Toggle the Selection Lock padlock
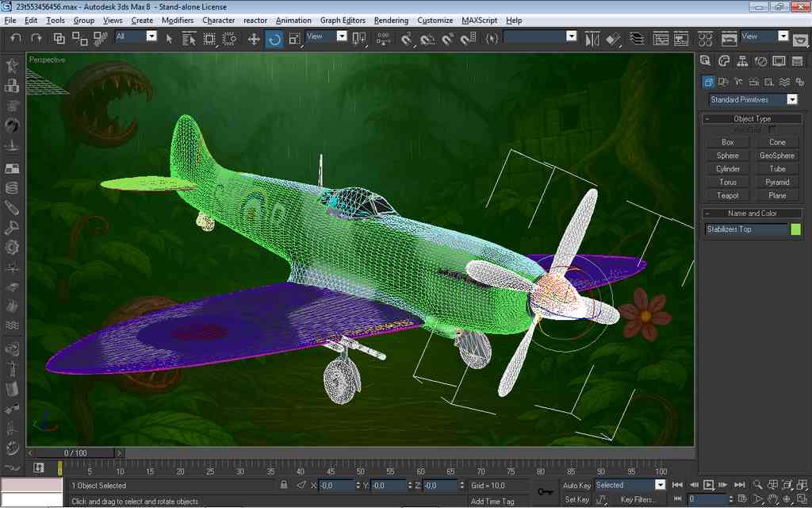 pyautogui.click(x=284, y=485)
